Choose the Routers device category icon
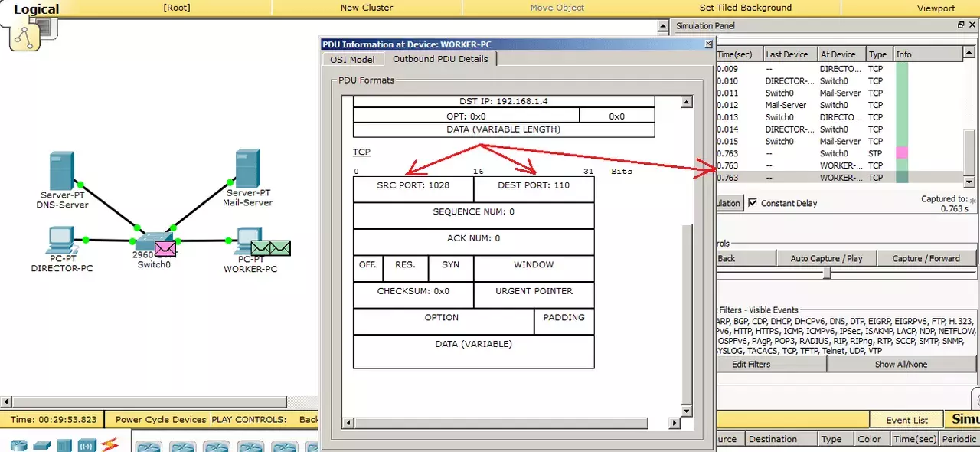 coord(18,445)
